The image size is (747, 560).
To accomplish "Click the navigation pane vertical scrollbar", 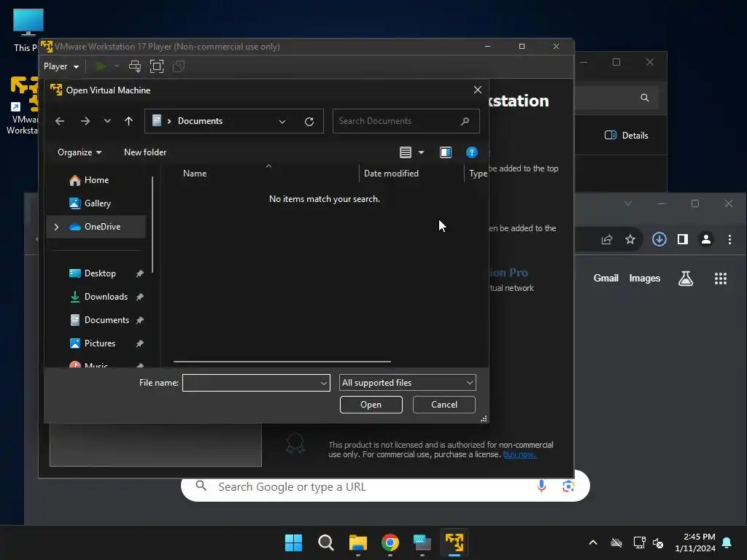I will 152,225.
